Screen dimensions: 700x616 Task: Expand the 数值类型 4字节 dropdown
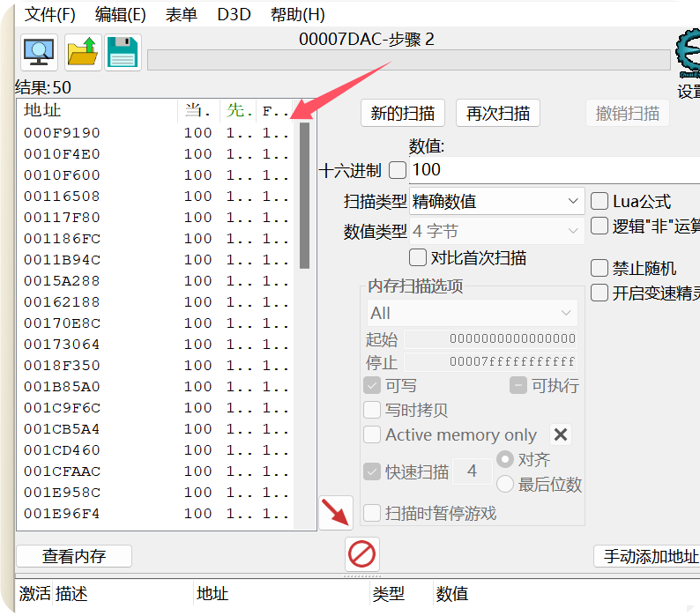tap(495, 232)
